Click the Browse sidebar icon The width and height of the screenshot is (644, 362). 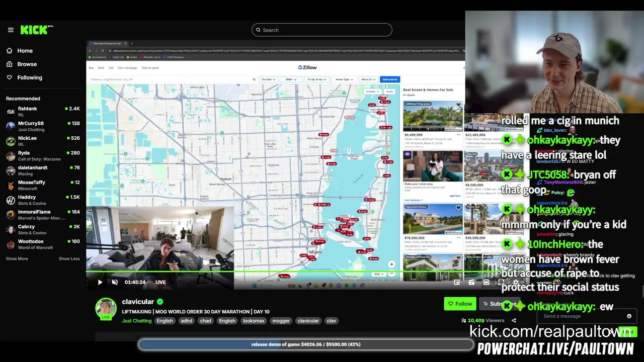click(10, 64)
